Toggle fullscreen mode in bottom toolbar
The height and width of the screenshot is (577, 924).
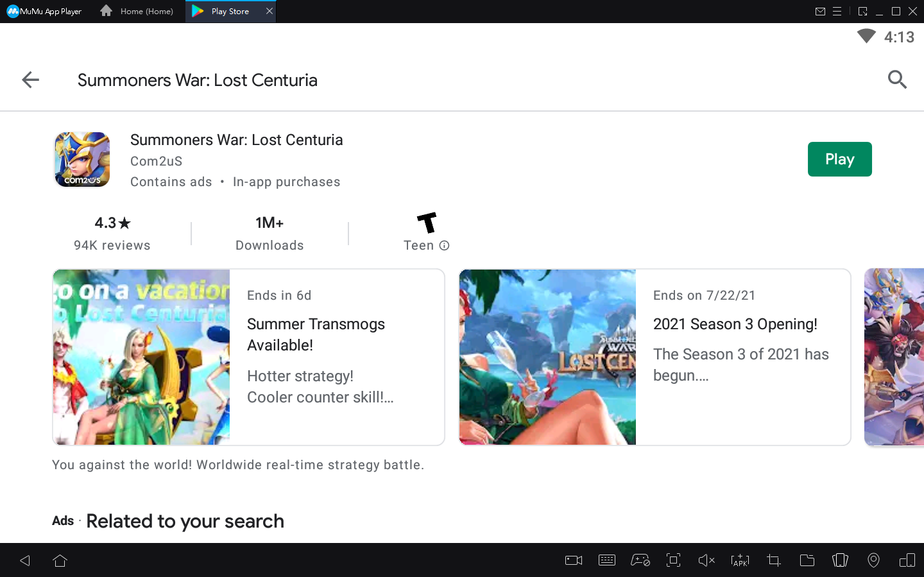click(673, 560)
